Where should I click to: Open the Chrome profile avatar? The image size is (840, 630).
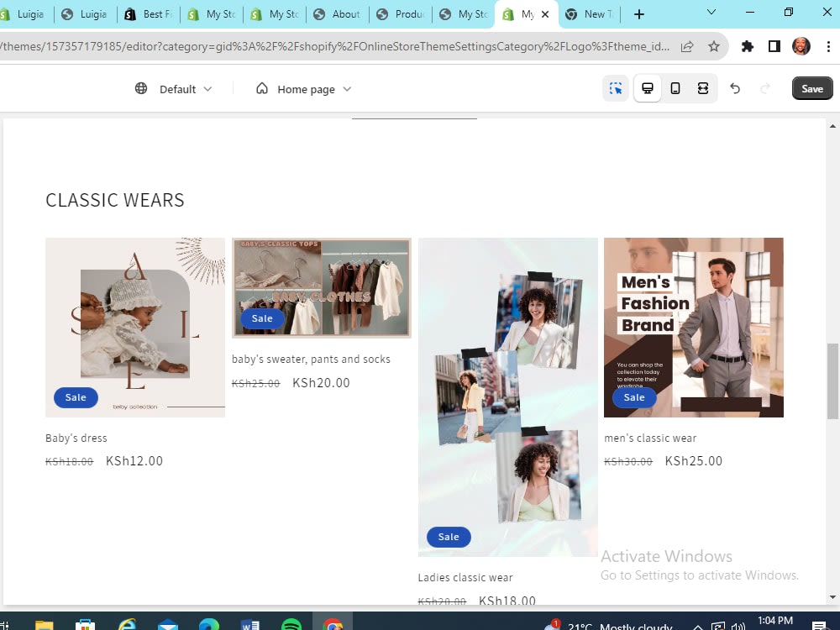[801, 46]
